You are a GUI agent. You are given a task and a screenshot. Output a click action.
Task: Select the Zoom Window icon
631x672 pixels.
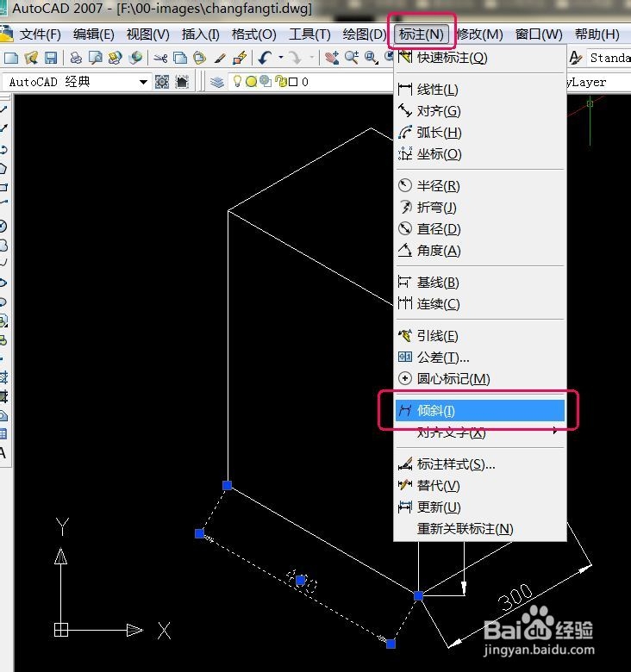click(x=372, y=58)
